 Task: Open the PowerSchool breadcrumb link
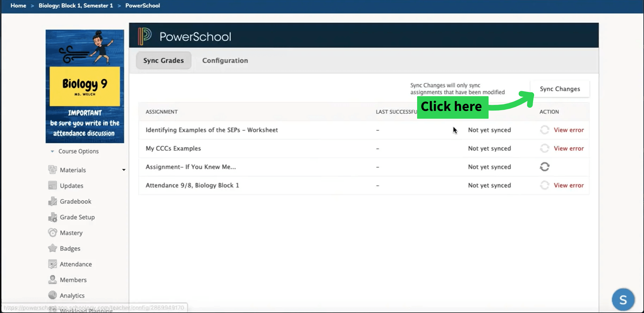[x=143, y=6]
